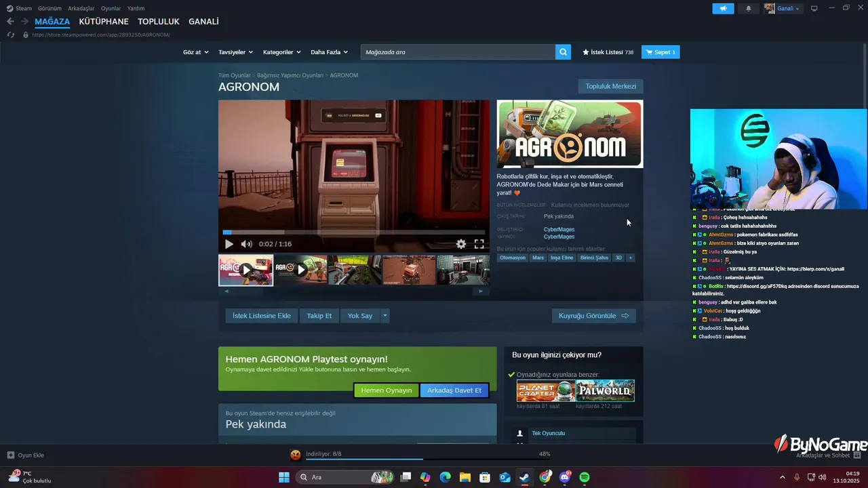Open the Windows Start menu
This screenshot has height=488, width=868.
tap(284, 477)
